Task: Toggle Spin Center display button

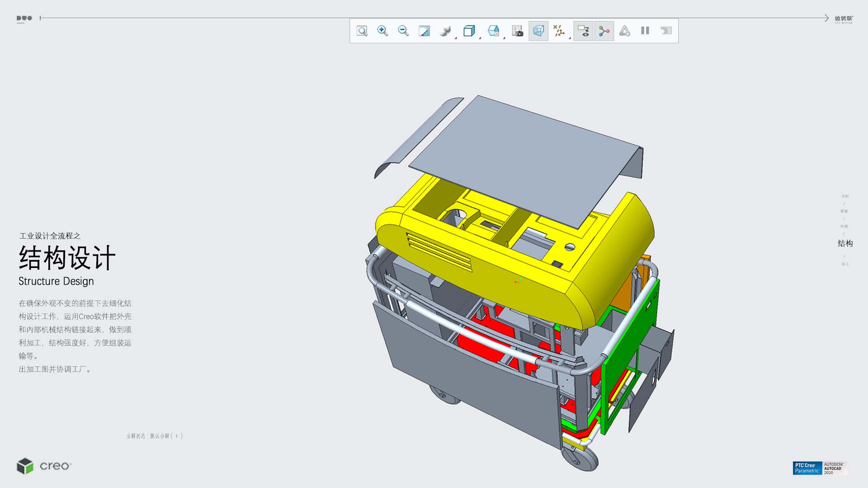Action: click(604, 31)
